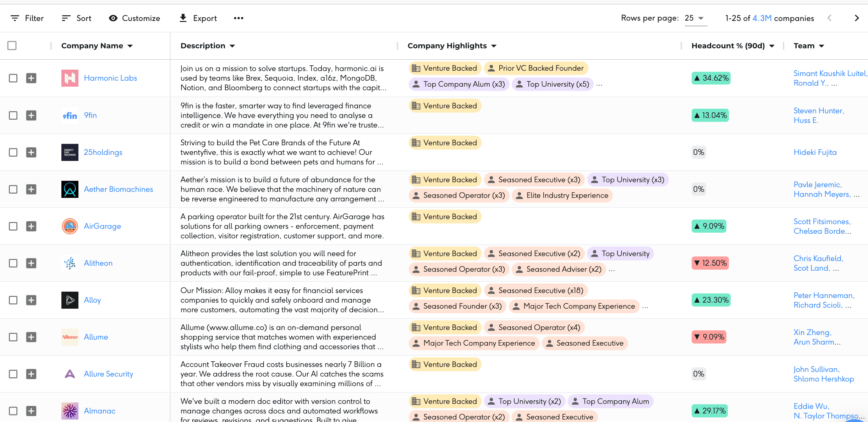Open Headcount % (90d) column dropdown
Viewport: 868px width, 422px height.
tap(771, 46)
